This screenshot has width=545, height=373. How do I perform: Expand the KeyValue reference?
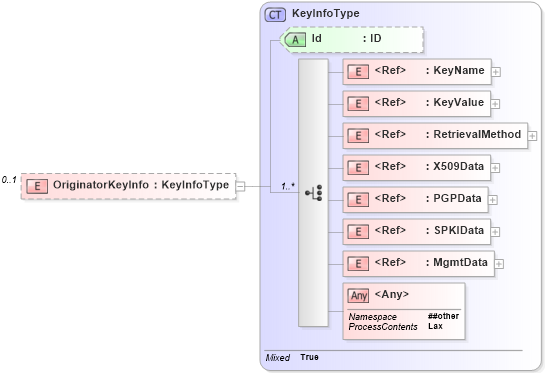pos(495,104)
